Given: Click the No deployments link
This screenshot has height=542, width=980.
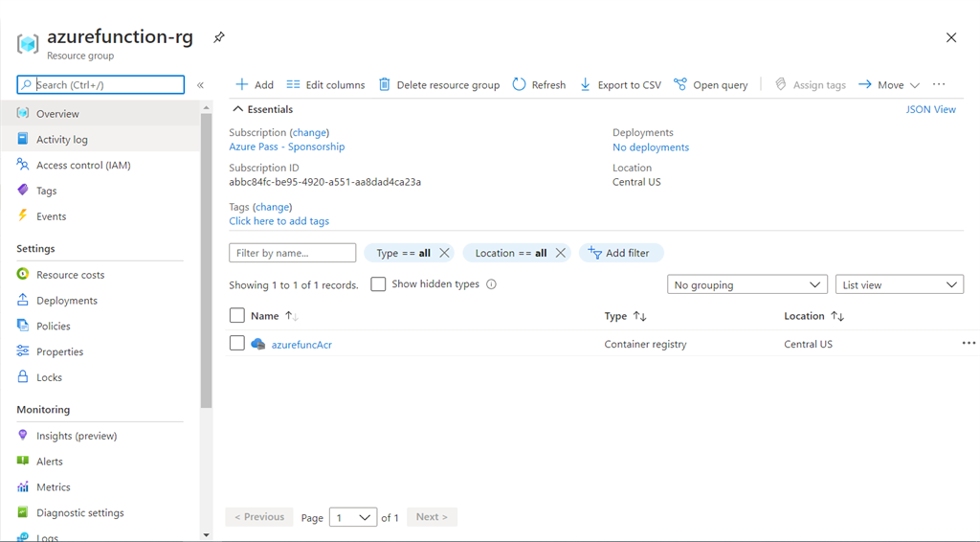Looking at the screenshot, I should click(x=651, y=147).
